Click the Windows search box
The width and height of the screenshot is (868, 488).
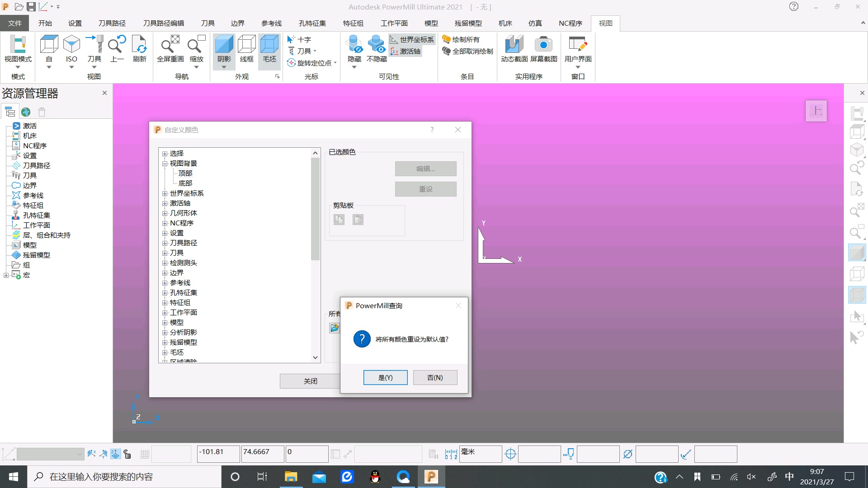[124, 477]
